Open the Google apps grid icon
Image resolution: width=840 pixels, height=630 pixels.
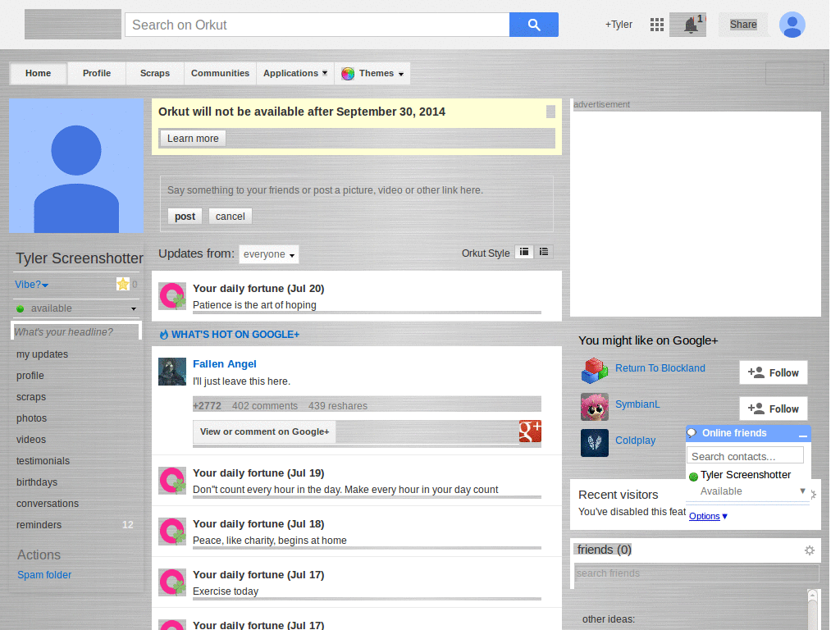[656, 25]
